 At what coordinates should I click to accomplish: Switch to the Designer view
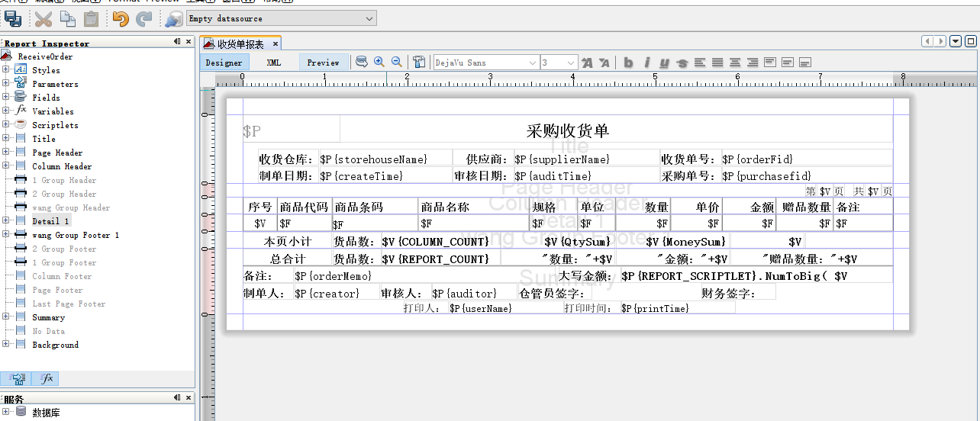tap(224, 63)
